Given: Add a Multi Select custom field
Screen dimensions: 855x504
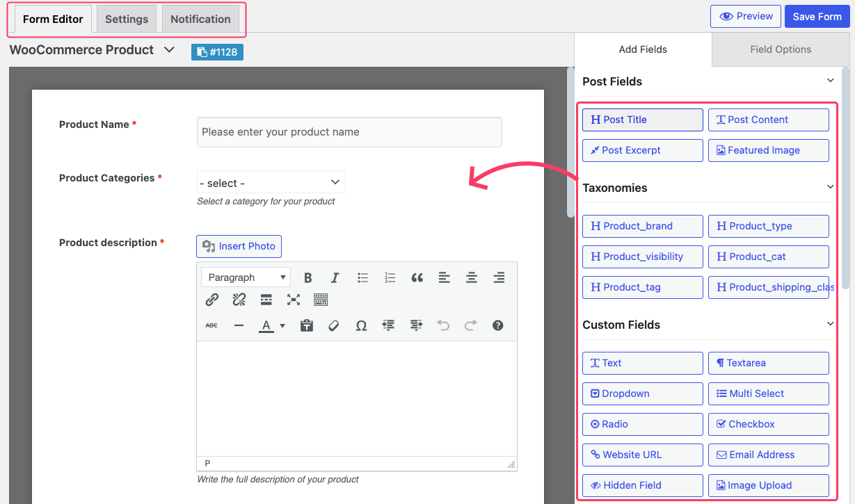Looking at the screenshot, I should point(769,393).
